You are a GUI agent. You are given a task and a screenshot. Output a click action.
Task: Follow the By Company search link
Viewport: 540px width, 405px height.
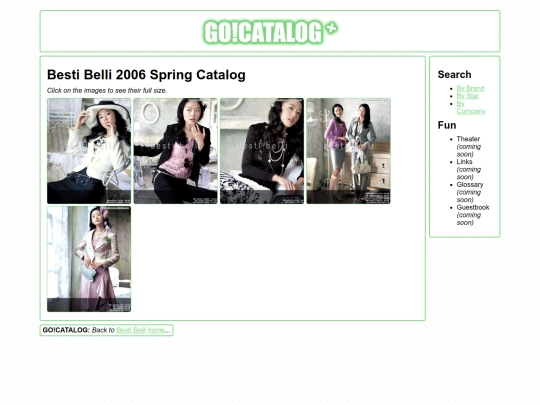point(471,107)
